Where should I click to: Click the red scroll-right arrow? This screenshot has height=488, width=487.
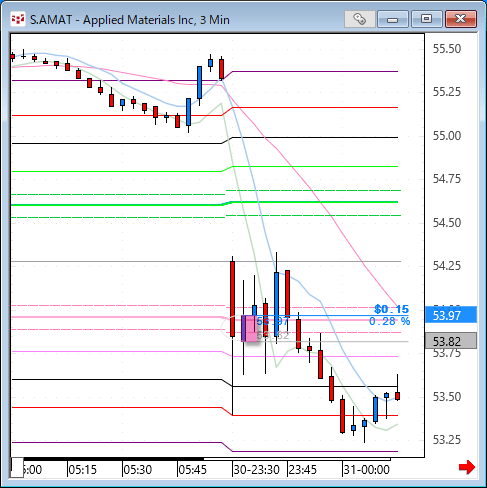(467, 467)
